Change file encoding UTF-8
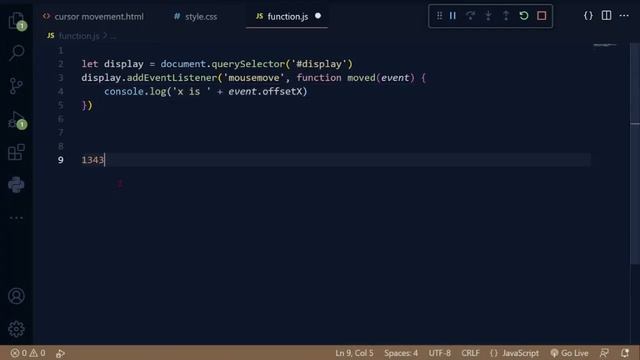Viewport: 640px width, 360px height. tap(440, 353)
